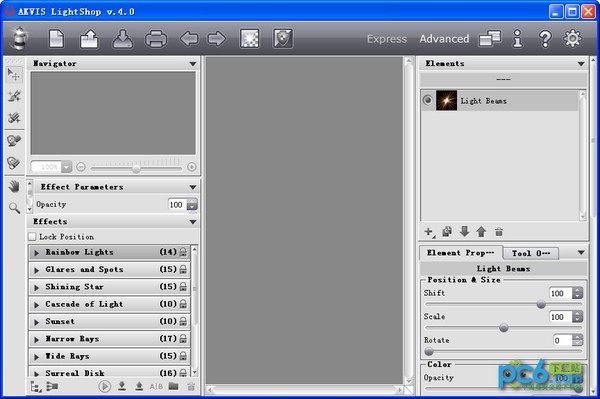600x399 pixels.
Task: Click the Navigator zoom in plus button
Action: click(x=192, y=167)
